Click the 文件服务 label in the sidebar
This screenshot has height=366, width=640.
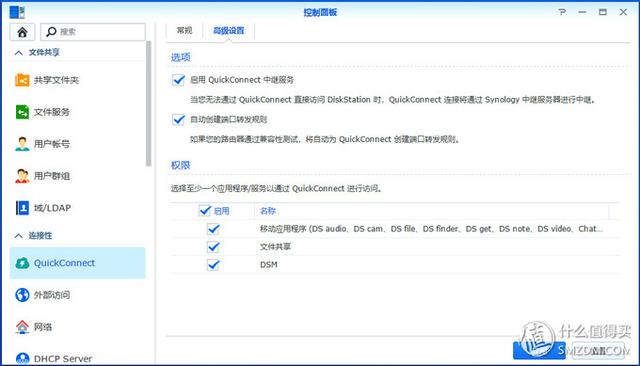point(52,112)
